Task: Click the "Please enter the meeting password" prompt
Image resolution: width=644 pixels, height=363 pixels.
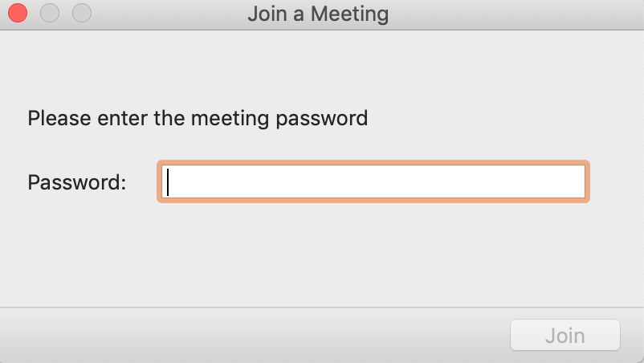Action: click(x=198, y=119)
